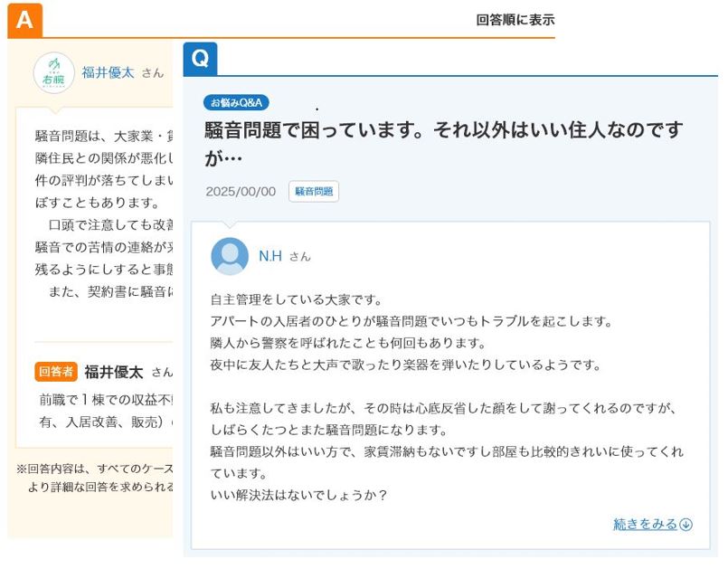Open 福井優太 name link beside the logo
Viewport: 728px width, 569px height.
[108, 72]
